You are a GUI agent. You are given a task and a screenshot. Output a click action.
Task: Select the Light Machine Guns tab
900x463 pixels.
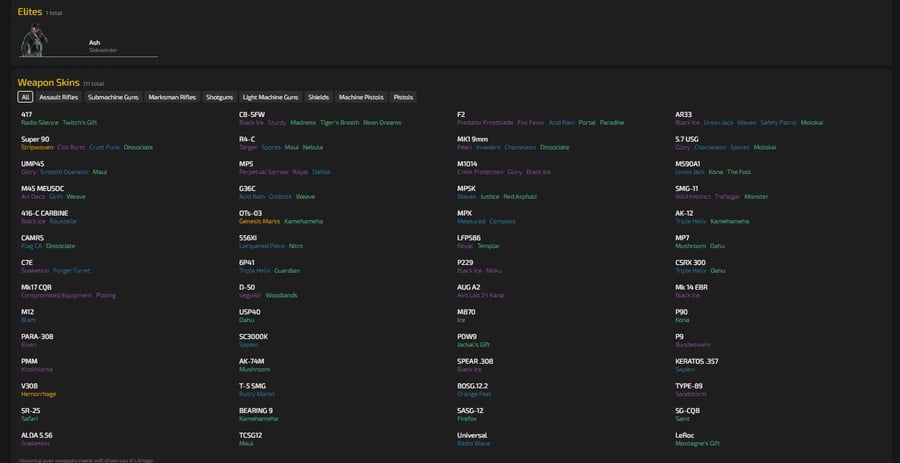271,97
